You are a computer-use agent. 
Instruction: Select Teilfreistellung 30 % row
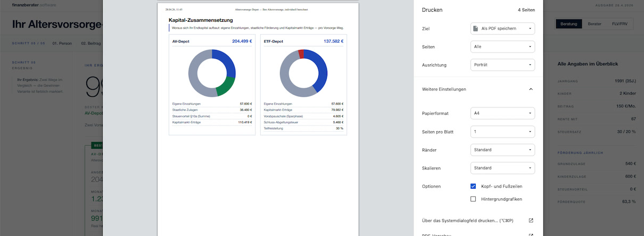pyautogui.click(x=303, y=128)
